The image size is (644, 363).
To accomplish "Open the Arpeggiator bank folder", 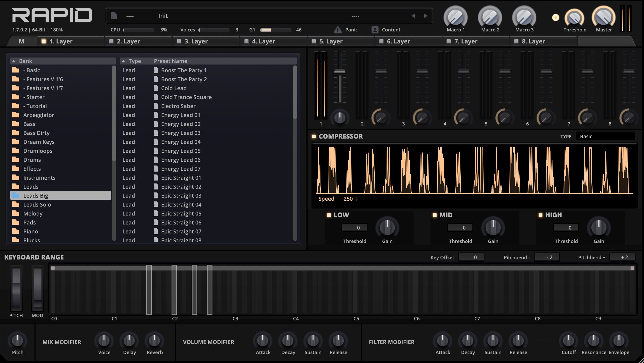I will pos(16,115).
